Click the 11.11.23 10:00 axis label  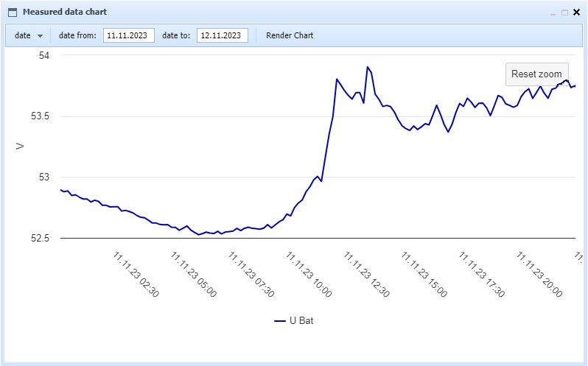click(x=309, y=275)
